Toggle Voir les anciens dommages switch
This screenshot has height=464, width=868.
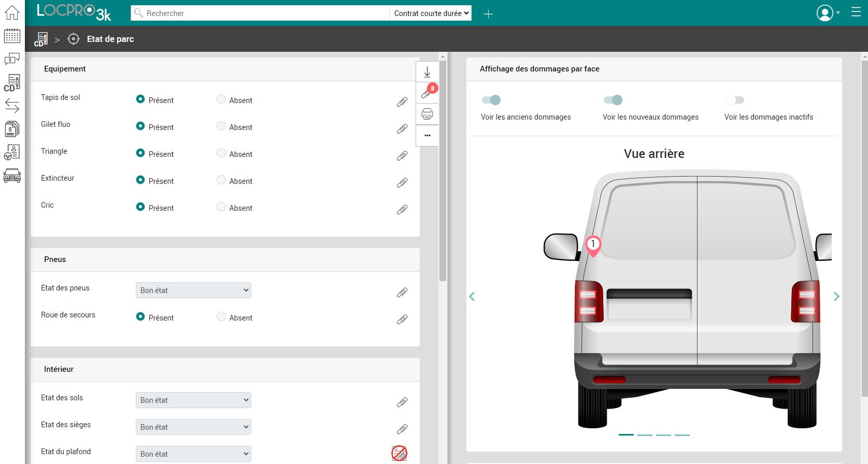tap(491, 100)
